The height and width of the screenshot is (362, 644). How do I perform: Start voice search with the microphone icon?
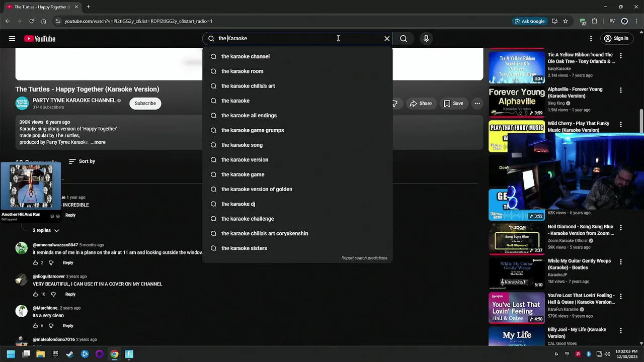(x=426, y=39)
